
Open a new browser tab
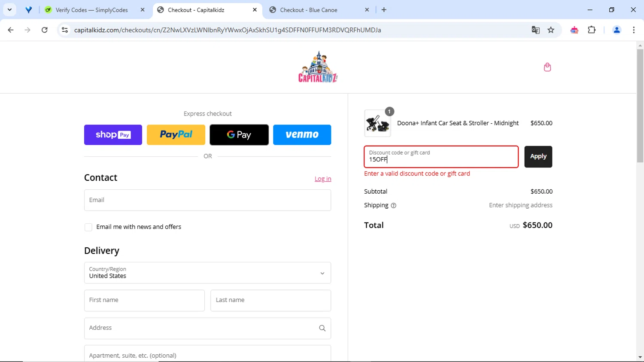384,10
